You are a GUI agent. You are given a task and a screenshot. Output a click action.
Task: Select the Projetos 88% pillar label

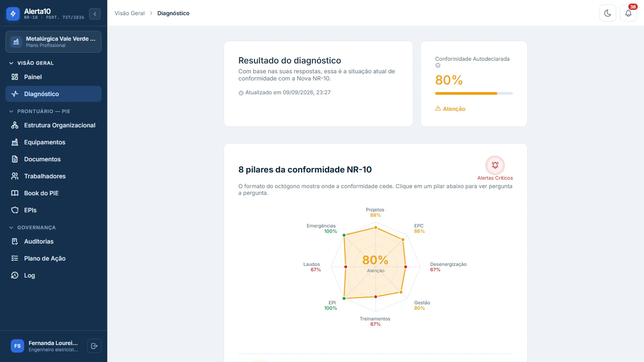pos(375,212)
